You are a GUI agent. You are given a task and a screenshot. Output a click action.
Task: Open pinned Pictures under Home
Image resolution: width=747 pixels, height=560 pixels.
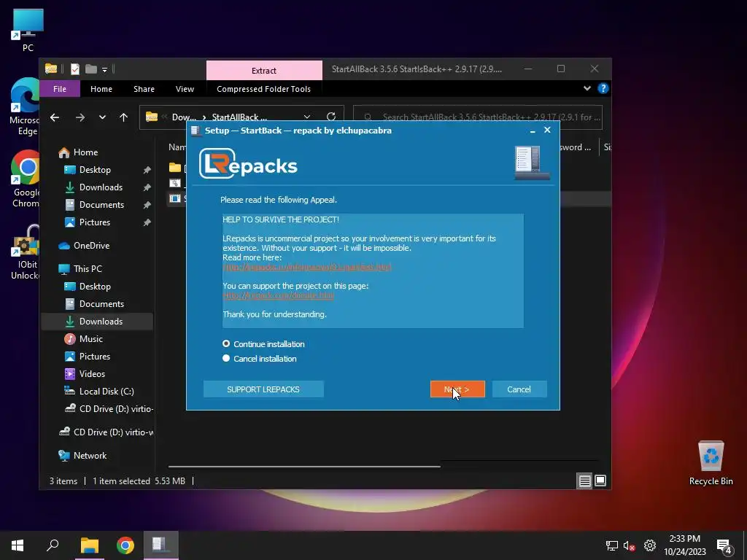click(x=94, y=222)
